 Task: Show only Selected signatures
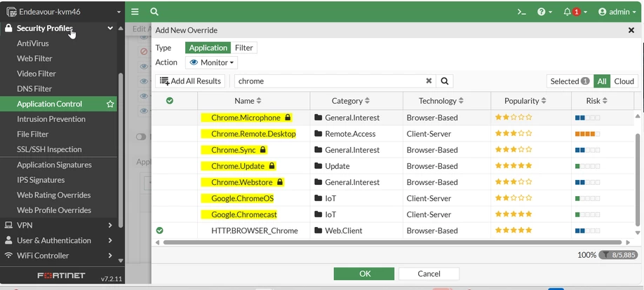pyautogui.click(x=570, y=81)
